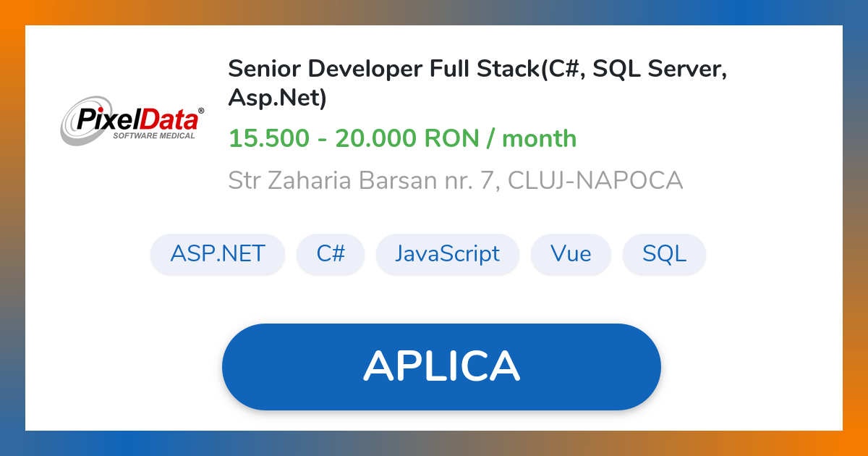Click the SOFTWARE MEDICAL tagline text
The height and width of the screenshot is (456, 868).
[x=155, y=135]
